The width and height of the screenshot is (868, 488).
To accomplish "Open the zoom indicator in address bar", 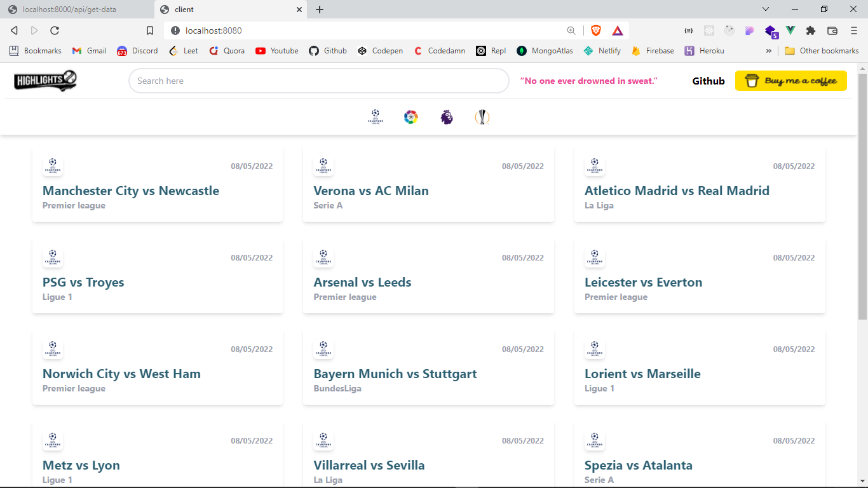I will [571, 30].
